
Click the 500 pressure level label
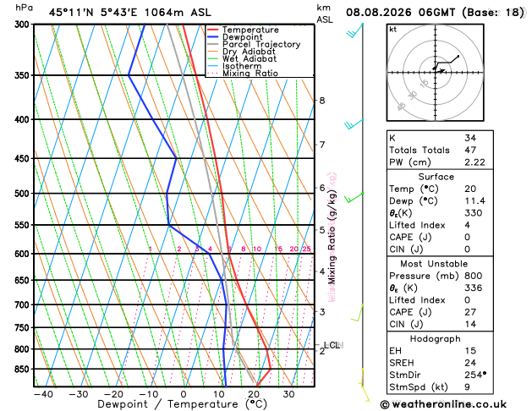[23, 194]
